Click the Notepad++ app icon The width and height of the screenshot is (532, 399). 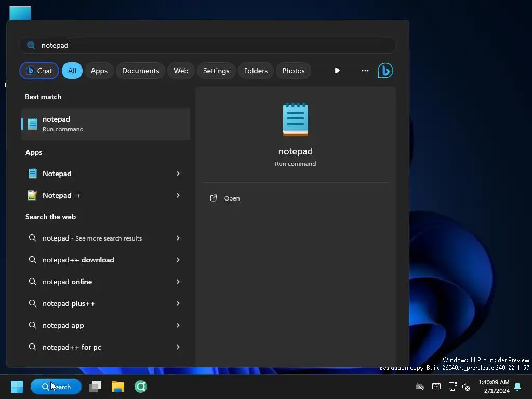coord(32,195)
